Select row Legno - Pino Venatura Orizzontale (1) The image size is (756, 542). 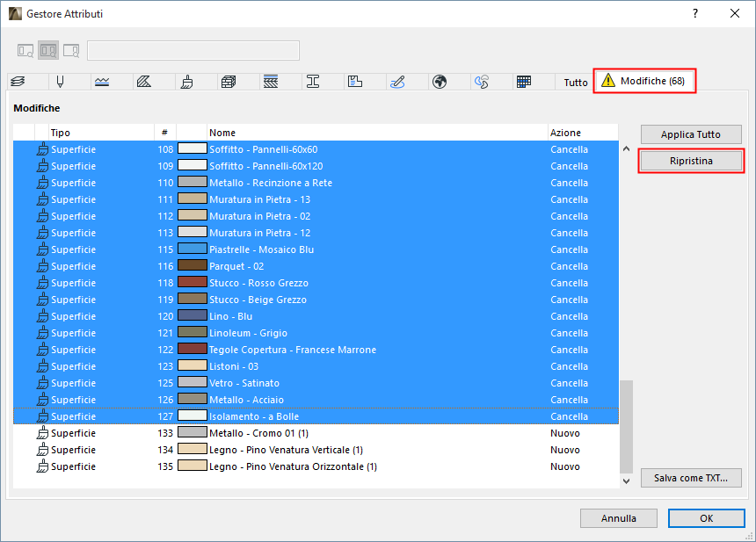point(316,466)
